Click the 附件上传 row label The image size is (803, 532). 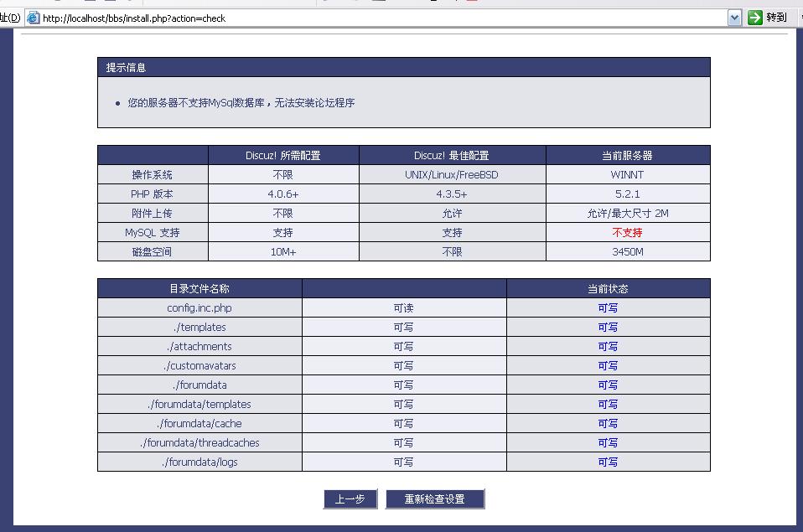(153, 214)
